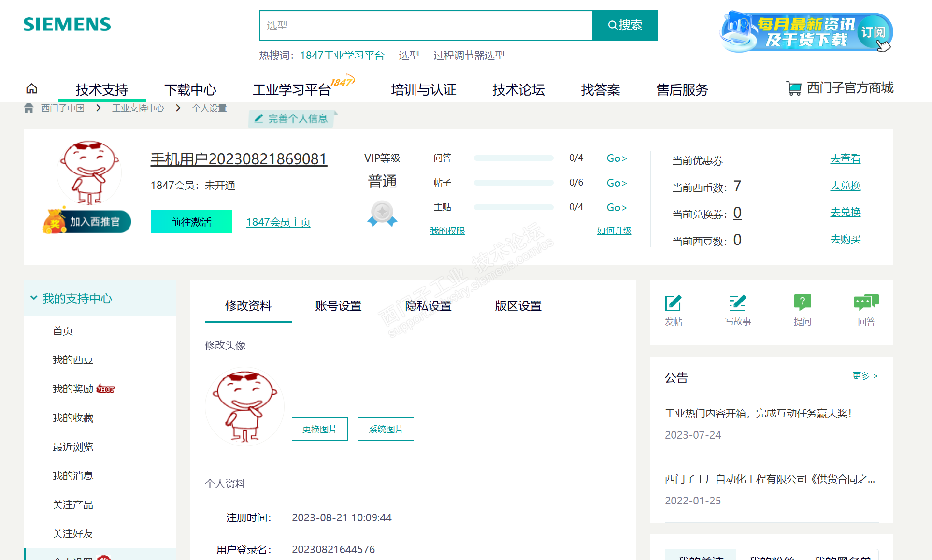Open the 发帖 post icon
Viewport: 932px width, 560px height.
point(673,304)
